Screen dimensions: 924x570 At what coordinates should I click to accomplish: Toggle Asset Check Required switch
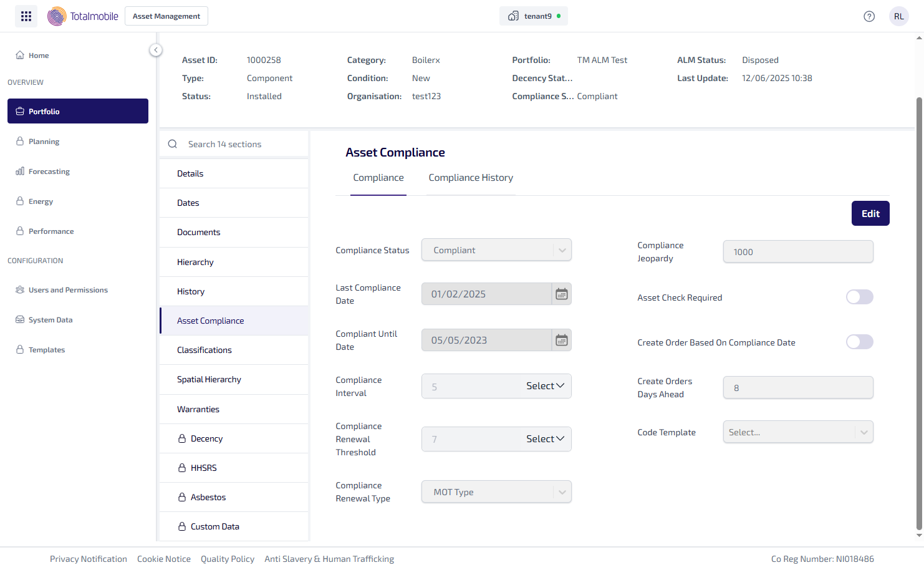tap(859, 297)
